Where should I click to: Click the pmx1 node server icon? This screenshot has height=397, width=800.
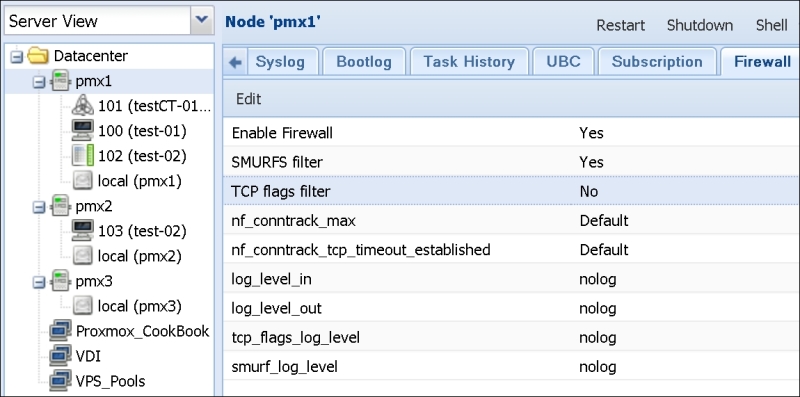click(x=61, y=81)
